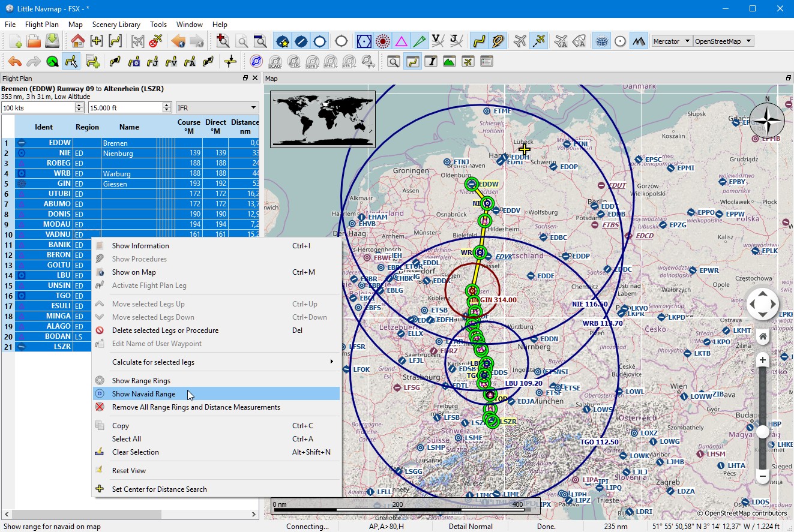Image resolution: width=794 pixels, height=532 pixels.
Task: Open the Elevation Profile dock window icon
Action: 449,61
